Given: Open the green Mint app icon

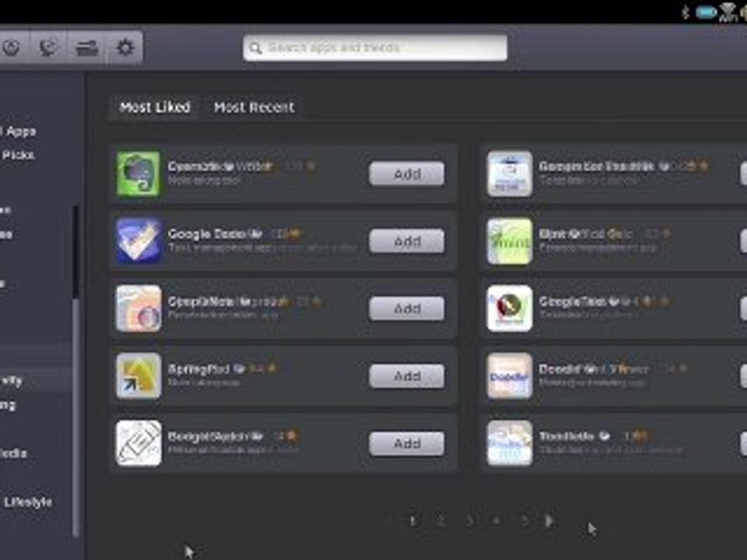Looking at the screenshot, I should tap(509, 241).
